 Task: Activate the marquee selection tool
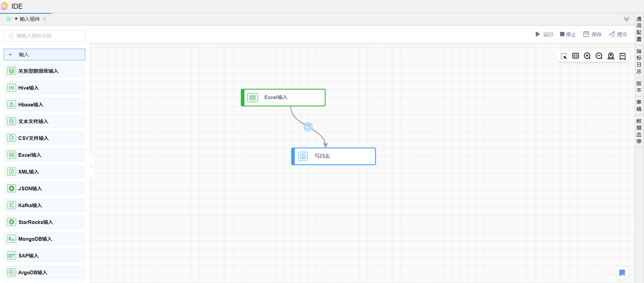[564, 56]
